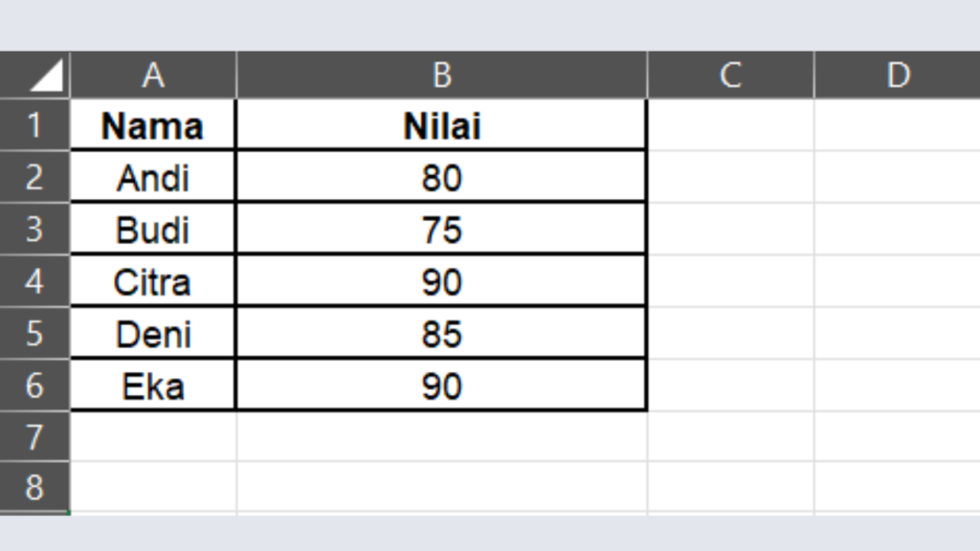Select column D header
The width and height of the screenshot is (980, 551).
[x=897, y=76]
